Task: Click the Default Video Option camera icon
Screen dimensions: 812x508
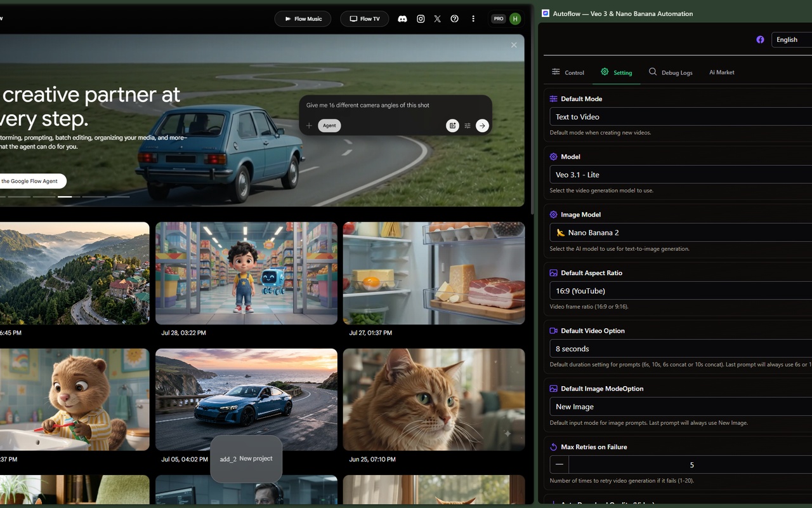Action: pos(553,331)
